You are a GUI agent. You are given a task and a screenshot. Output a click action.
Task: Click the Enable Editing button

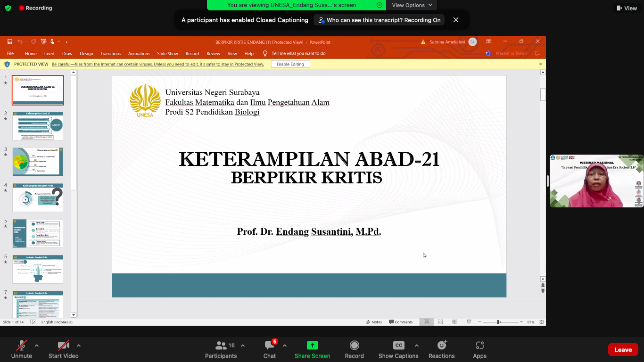point(290,64)
